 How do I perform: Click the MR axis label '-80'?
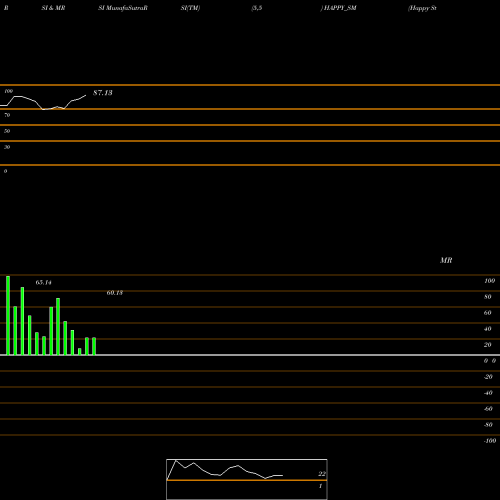tap(488, 425)
